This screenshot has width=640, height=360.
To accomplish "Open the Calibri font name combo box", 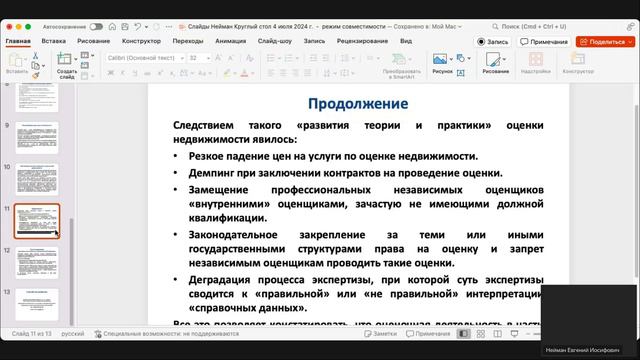I will click(x=145, y=58).
